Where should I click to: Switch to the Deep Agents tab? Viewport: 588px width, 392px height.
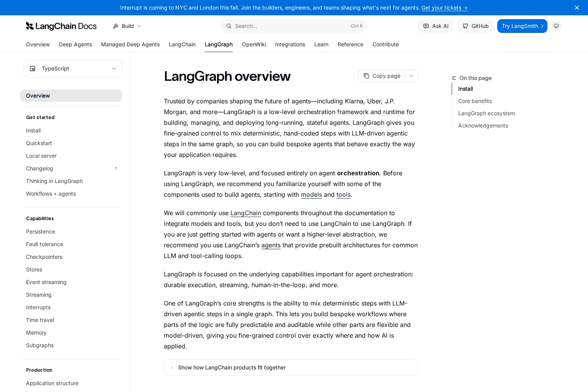[x=75, y=44]
